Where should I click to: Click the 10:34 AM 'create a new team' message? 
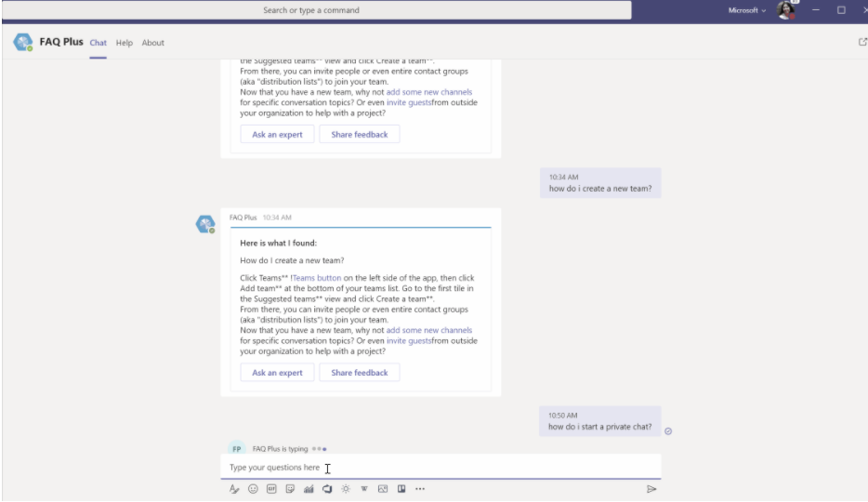[x=600, y=183]
